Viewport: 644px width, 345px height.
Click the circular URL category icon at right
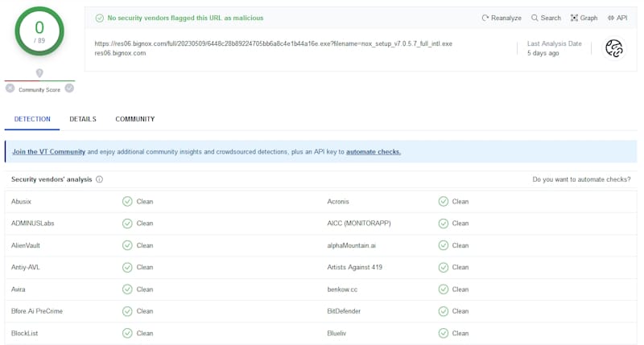click(614, 48)
